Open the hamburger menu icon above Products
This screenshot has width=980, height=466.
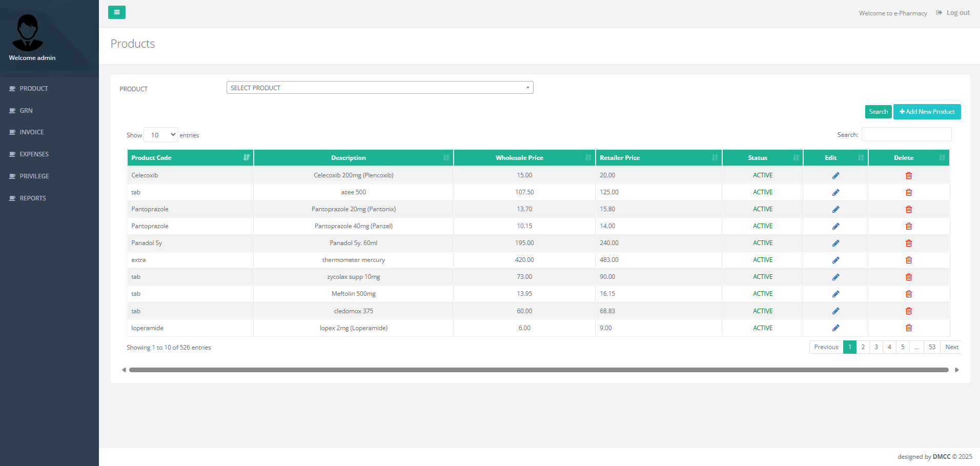117,12
